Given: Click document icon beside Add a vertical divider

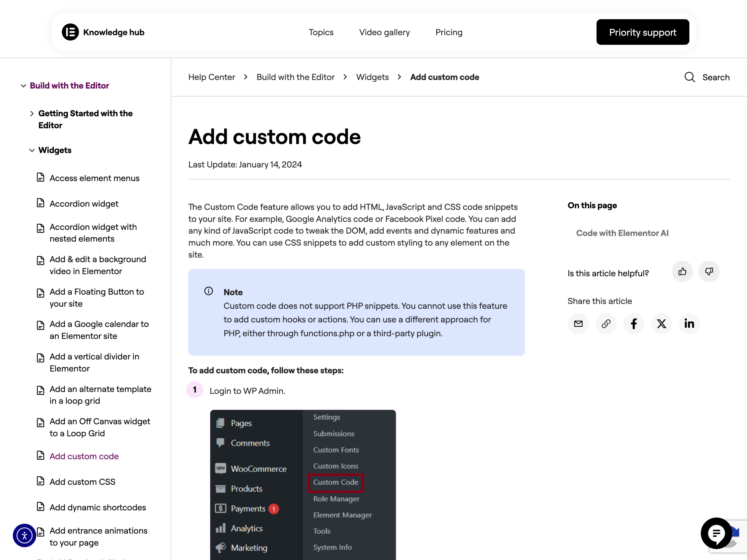Looking at the screenshot, I should pyautogui.click(x=41, y=358).
